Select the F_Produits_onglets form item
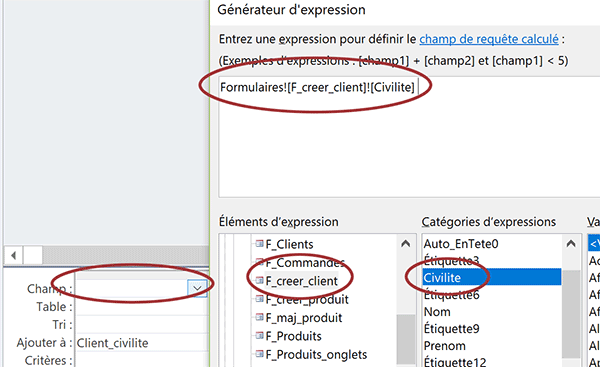The width and height of the screenshot is (600, 367). click(316, 354)
